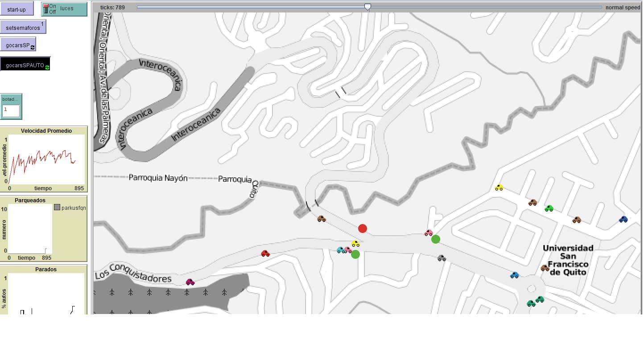Viewport: 644px width, 347px height.
Task: Click the parkusfqn legend entry
Action: tap(70, 208)
